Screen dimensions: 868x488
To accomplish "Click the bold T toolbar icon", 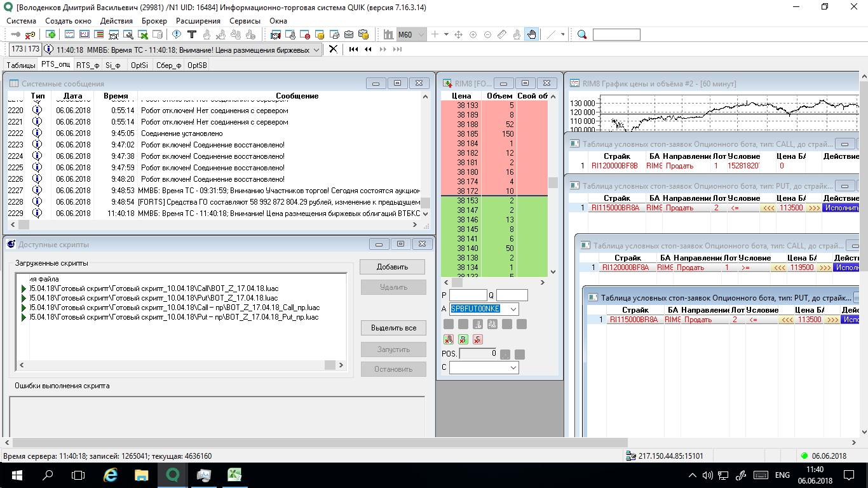I will point(191,34).
